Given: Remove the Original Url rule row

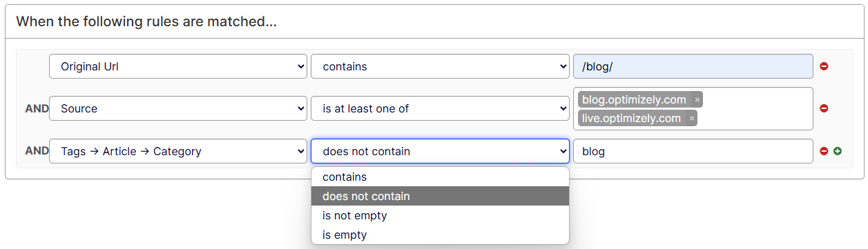Looking at the screenshot, I should click(x=824, y=67).
